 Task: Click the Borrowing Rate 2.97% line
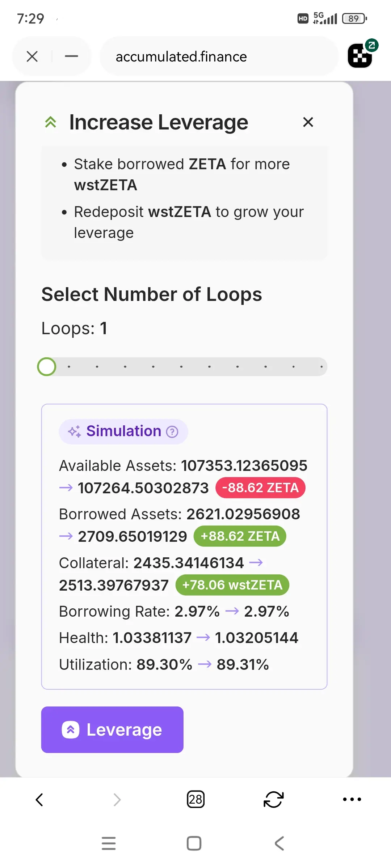(174, 612)
